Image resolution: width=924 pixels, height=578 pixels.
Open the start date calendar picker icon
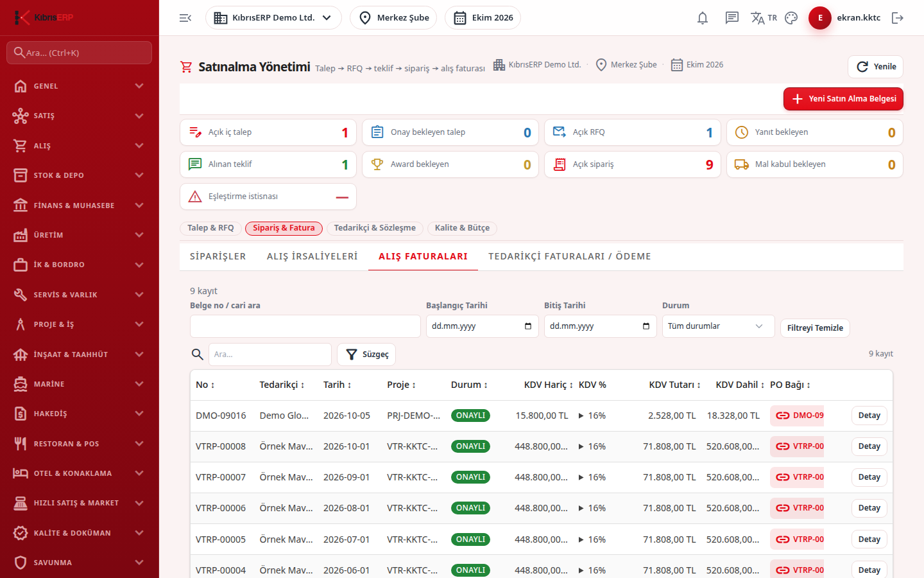[528, 326]
